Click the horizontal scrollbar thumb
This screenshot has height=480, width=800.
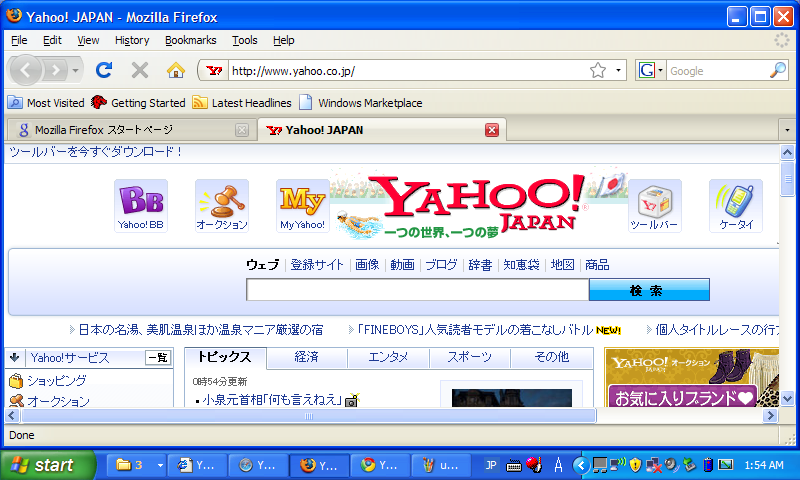(x=308, y=416)
